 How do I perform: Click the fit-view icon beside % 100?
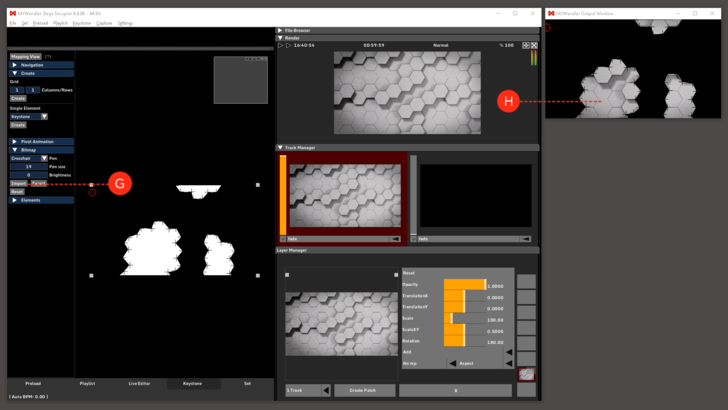[x=526, y=46]
